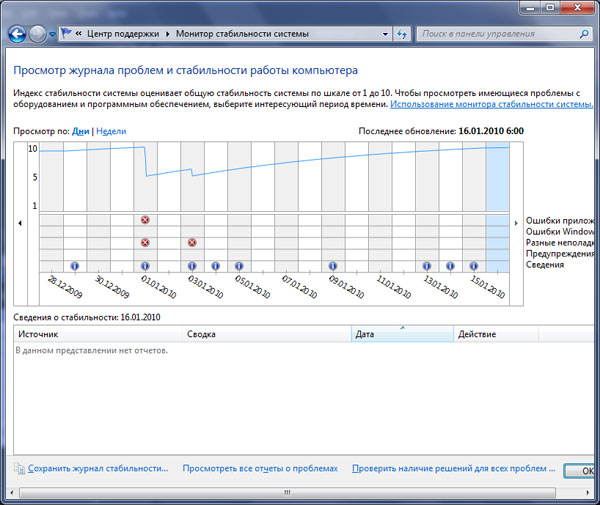The image size is (600, 505).
Task: Open Просмотреть все отчеты о проблемах
Action: click(x=260, y=469)
